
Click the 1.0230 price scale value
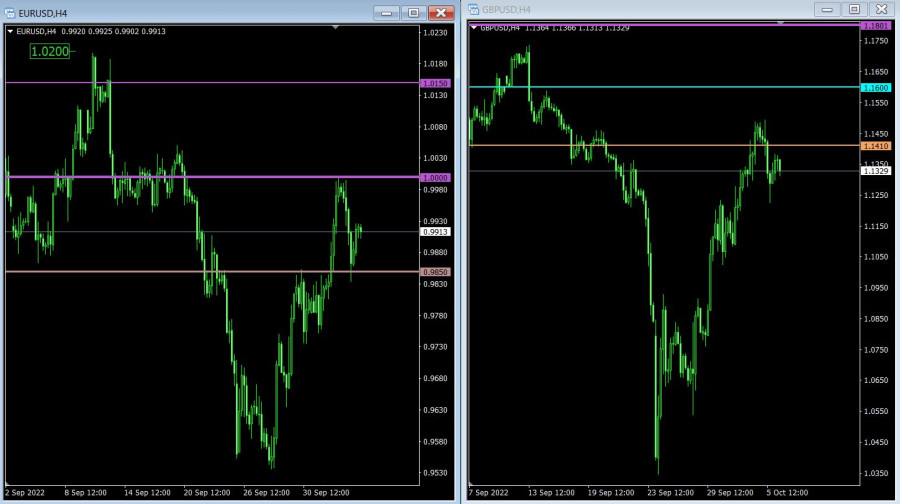coord(435,33)
